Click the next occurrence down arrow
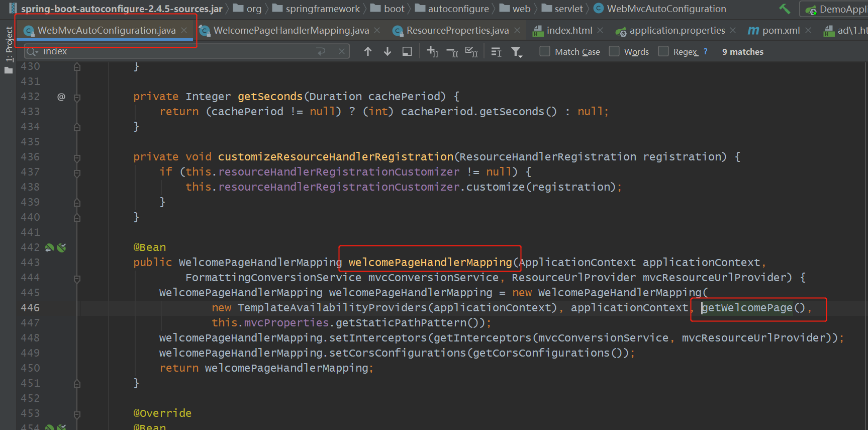Screen dimensions: 868x430 (x=388, y=51)
